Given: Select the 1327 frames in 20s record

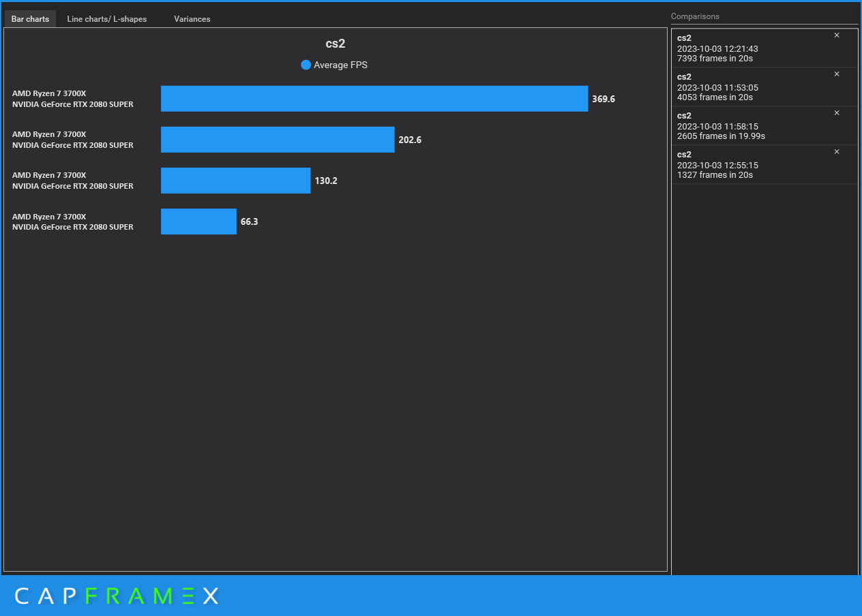Looking at the screenshot, I should (x=764, y=165).
